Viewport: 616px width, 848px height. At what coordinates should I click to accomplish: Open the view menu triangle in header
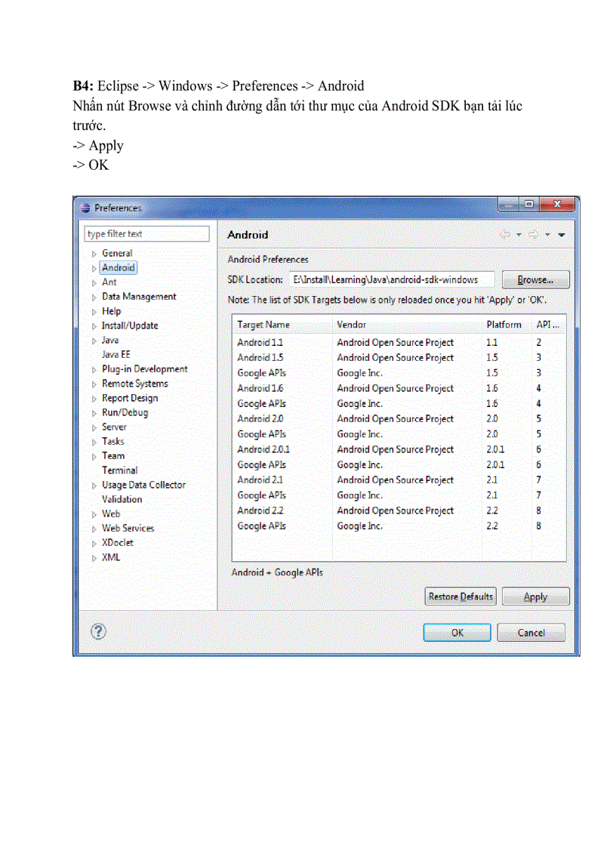pyautogui.click(x=562, y=235)
